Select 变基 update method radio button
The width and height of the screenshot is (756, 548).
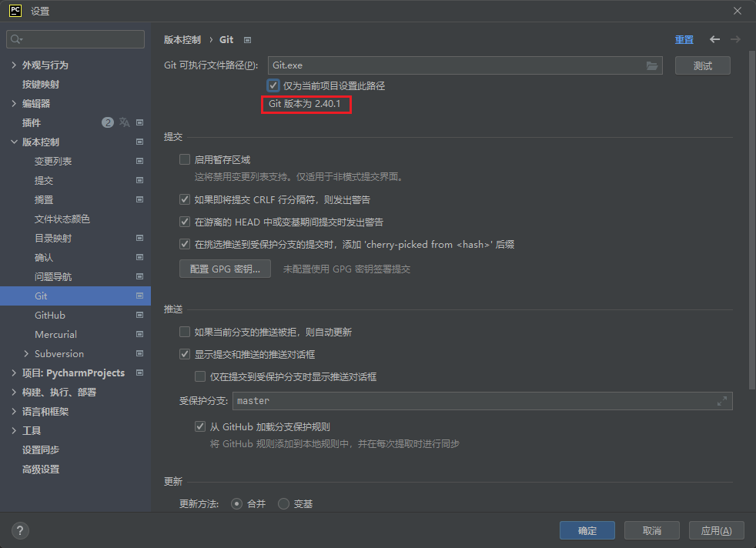283,503
